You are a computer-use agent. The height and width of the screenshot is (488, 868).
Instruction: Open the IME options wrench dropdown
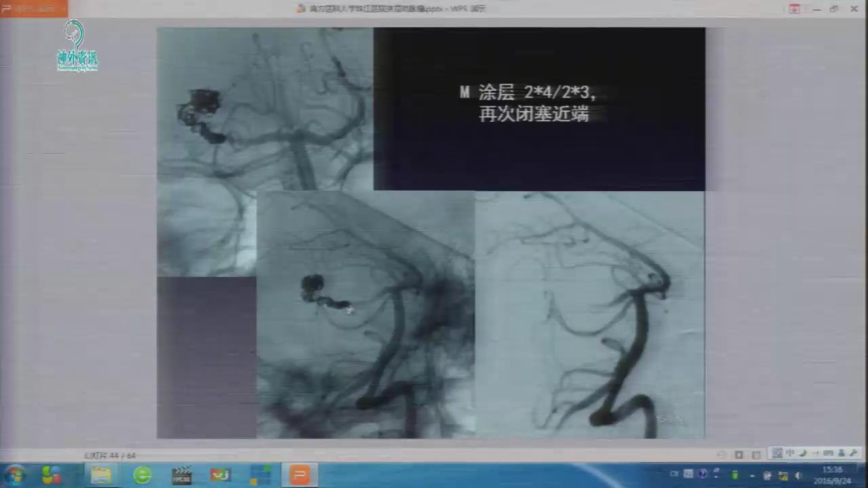pos(854,454)
